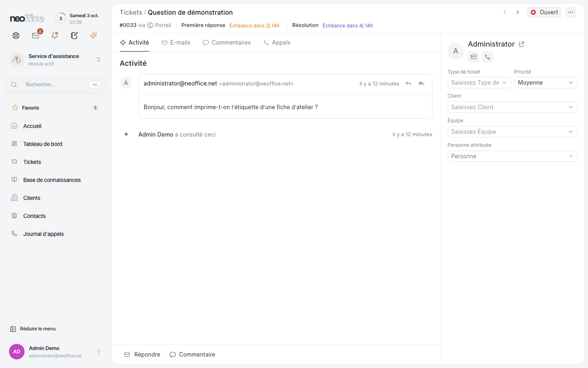Open the mail inbox icon with badge 2
Screen dimensions: 588x368
click(36, 36)
